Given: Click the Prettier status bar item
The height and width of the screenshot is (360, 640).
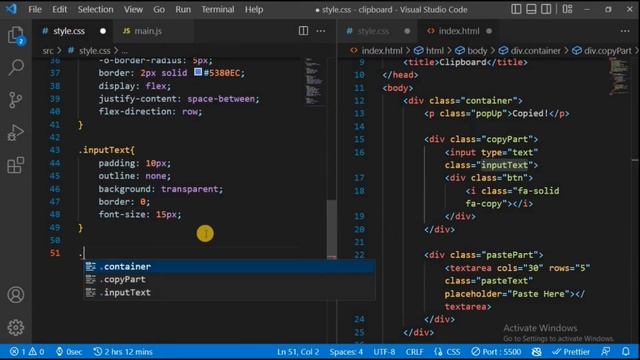Looking at the screenshot, I should click(x=571, y=351).
